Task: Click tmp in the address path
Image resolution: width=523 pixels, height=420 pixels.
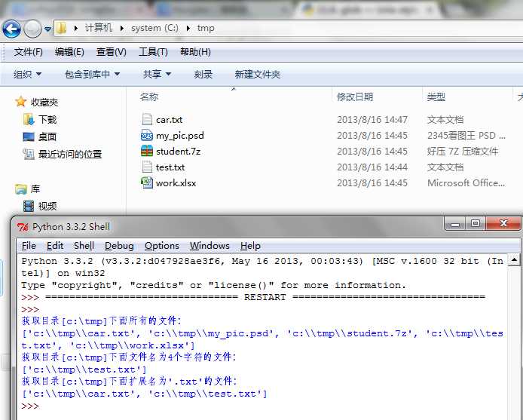Action: [206, 28]
